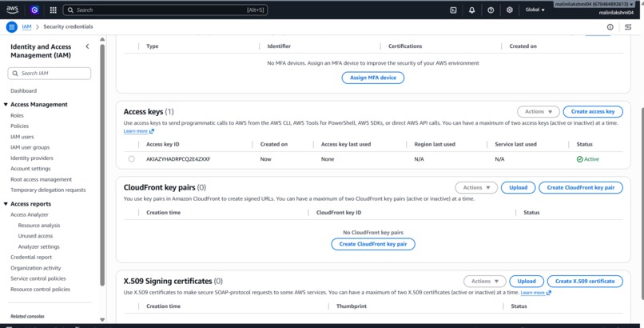The width and height of the screenshot is (644, 328).
Task: Click the Created on header in Access keys table
Action: (273, 144)
